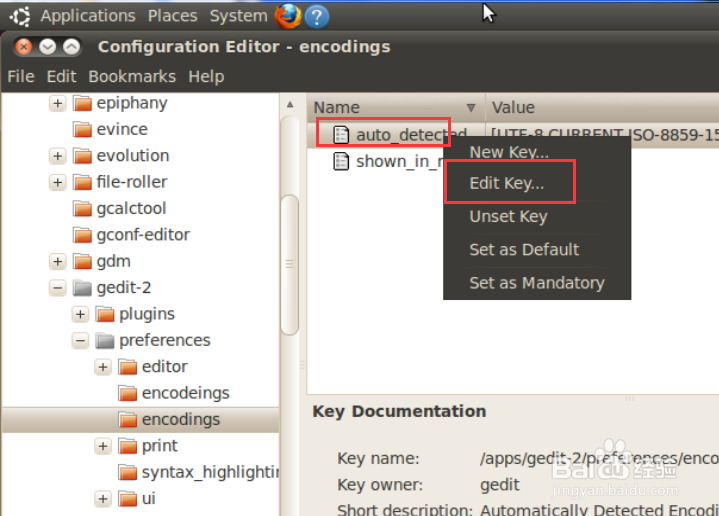Click the plugins folder icon

pyautogui.click(x=105, y=314)
